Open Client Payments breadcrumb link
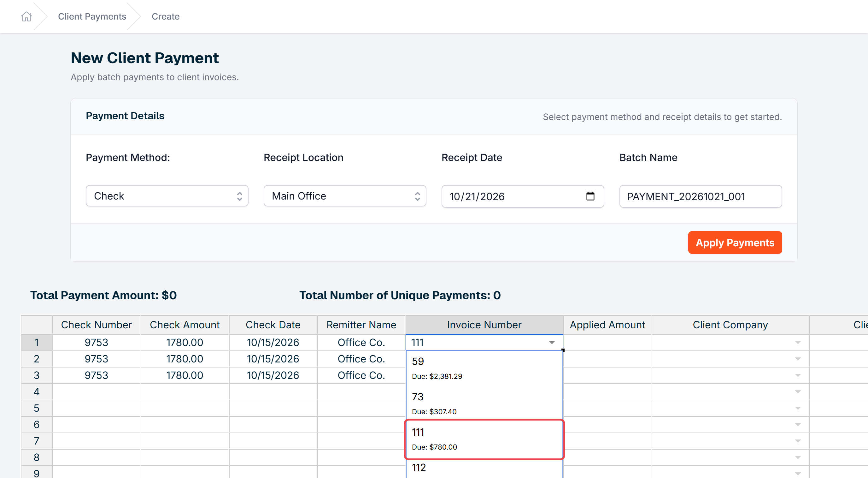 coord(92,16)
